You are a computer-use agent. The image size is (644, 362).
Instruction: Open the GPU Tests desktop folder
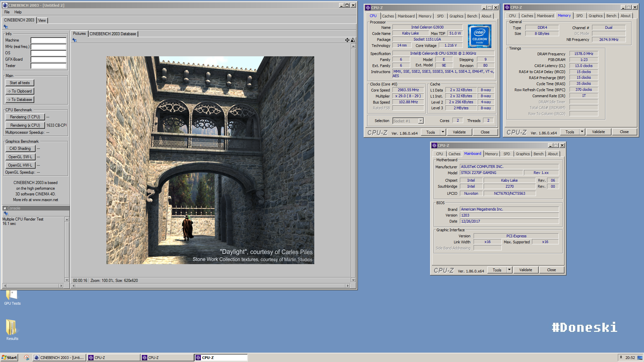point(12,298)
